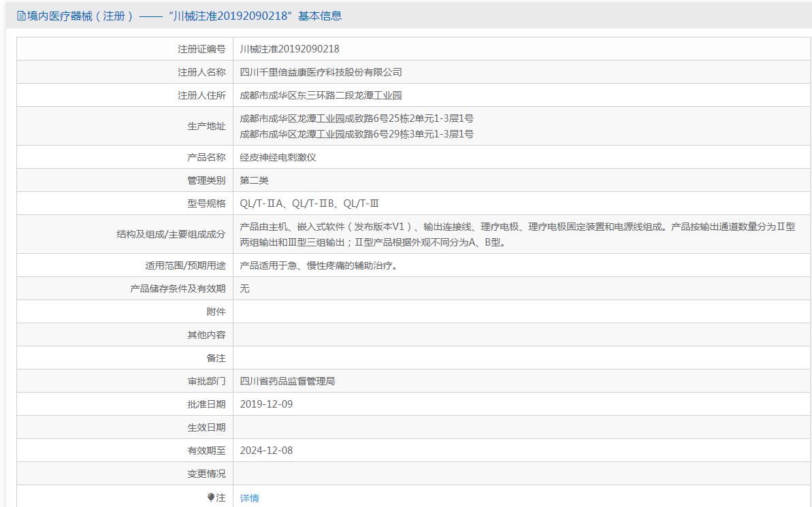Select product name 经皮神经电刺激仪

278,157
